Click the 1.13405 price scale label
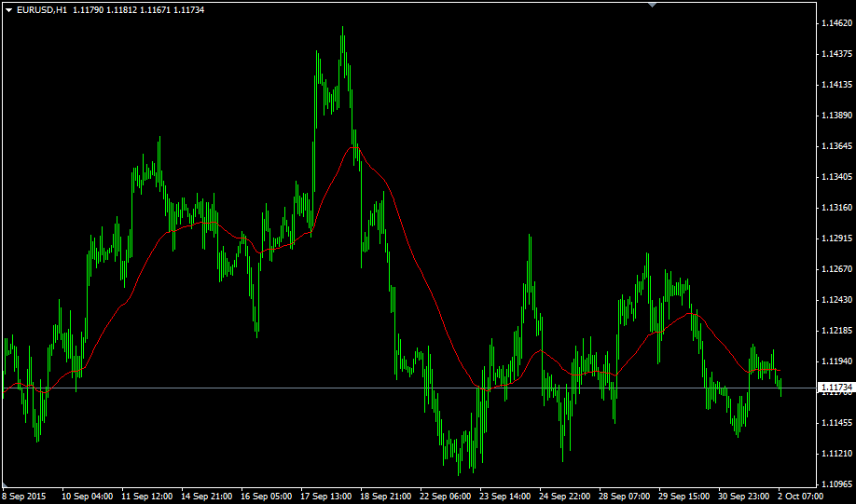This screenshot has width=856, height=504. [836, 177]
